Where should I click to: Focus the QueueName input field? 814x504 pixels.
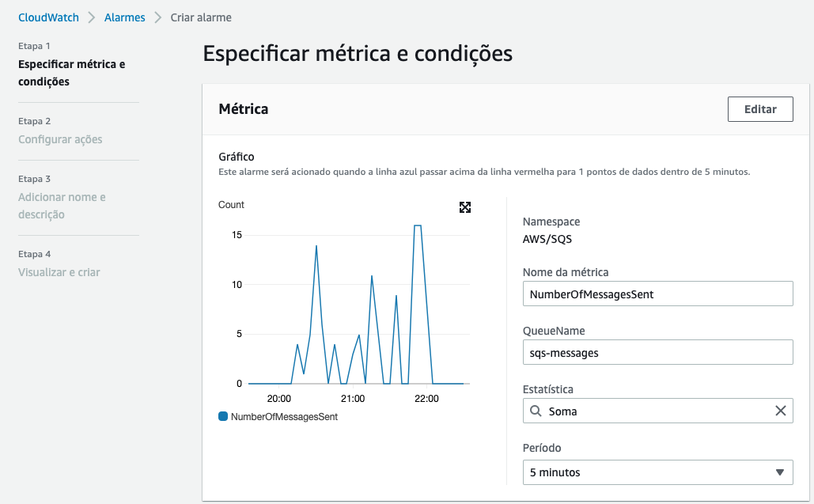657,352
